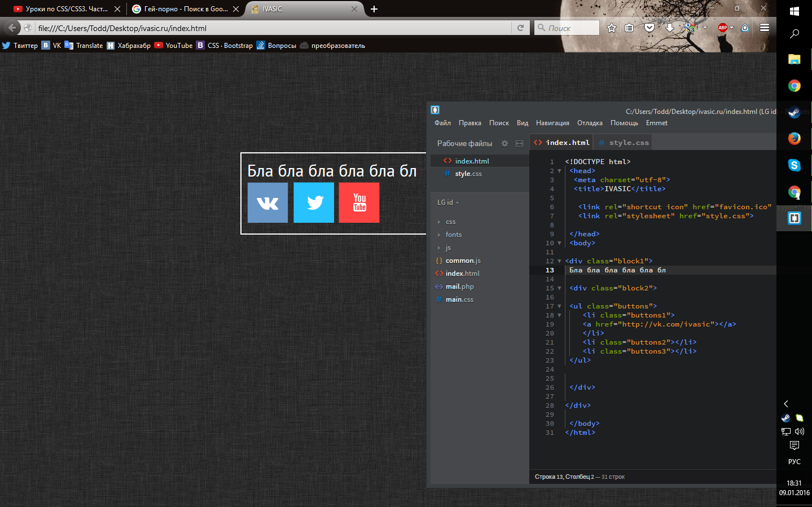Click the Twitter button on the page
Screen dimensions: 812x507
[314, 202]
